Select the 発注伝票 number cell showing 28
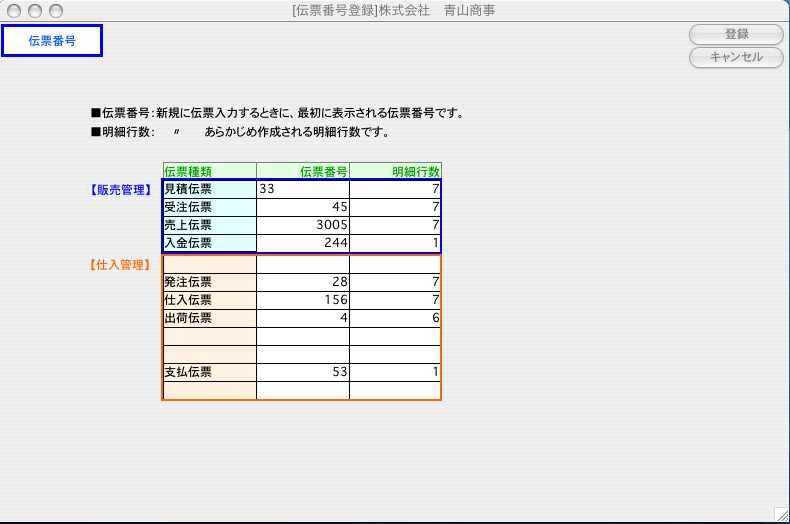790x524 pixels. pos(303,282)
